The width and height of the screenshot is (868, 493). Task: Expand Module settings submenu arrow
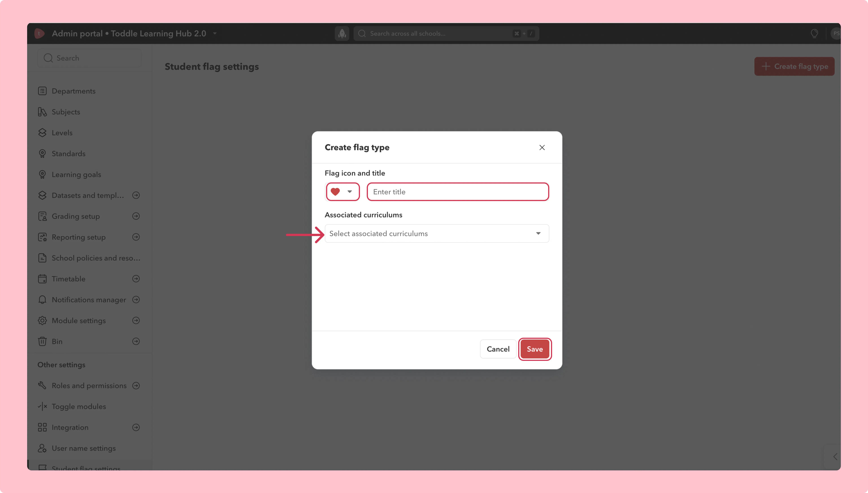[136, 321]
